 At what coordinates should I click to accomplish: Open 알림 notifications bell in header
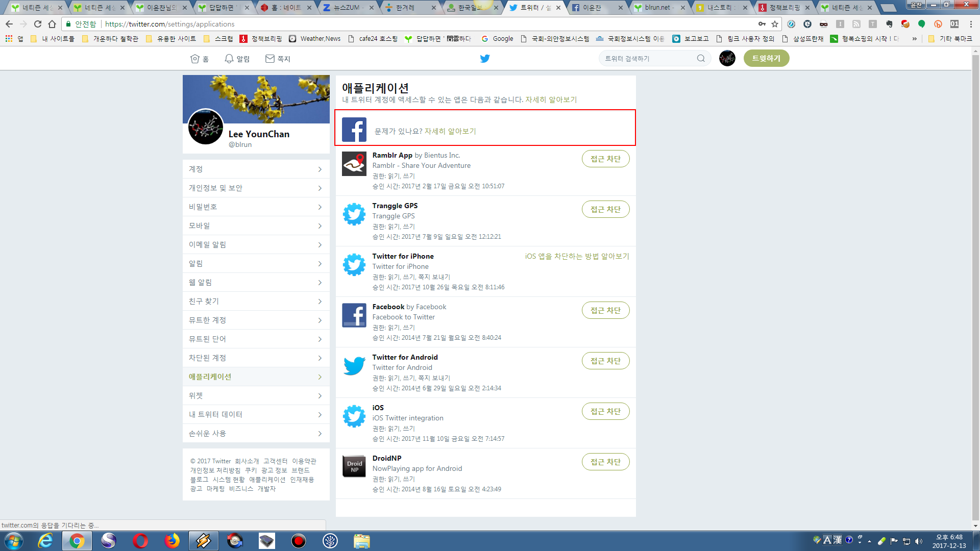point(237,59)
